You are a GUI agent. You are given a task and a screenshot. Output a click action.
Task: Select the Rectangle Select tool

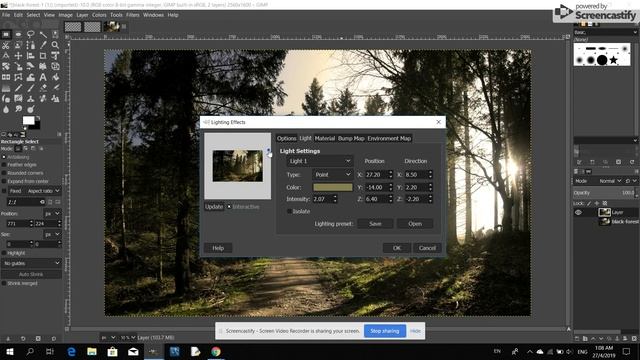[6, 35]
